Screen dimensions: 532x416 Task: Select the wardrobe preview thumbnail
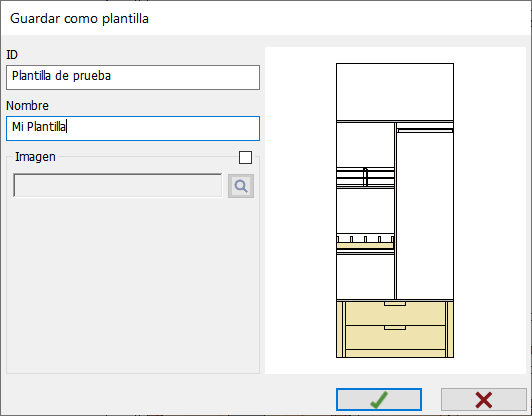[395, 210]
